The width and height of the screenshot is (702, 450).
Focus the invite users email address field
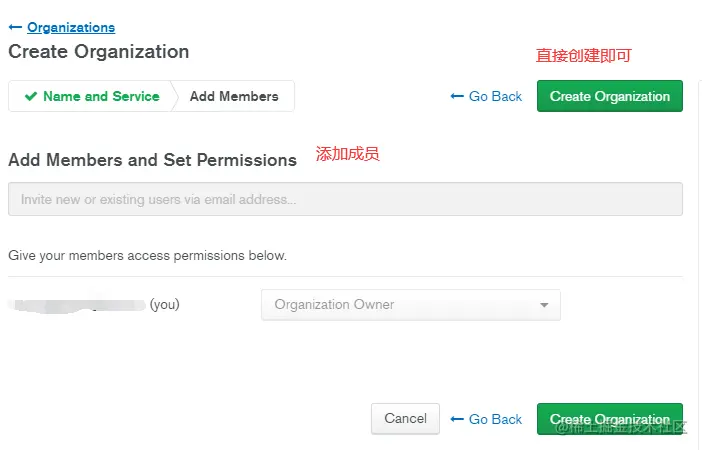tap(345, 199)
